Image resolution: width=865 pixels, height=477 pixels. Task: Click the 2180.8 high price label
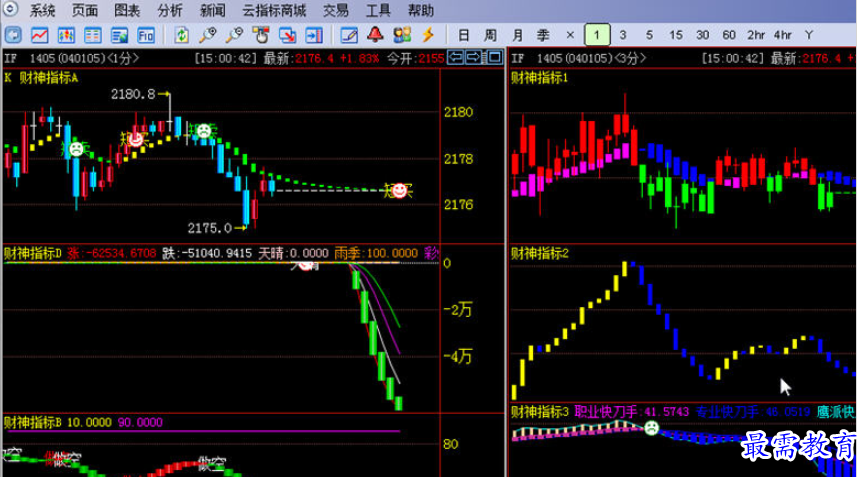pyautogui.click(x=133, y=94)
